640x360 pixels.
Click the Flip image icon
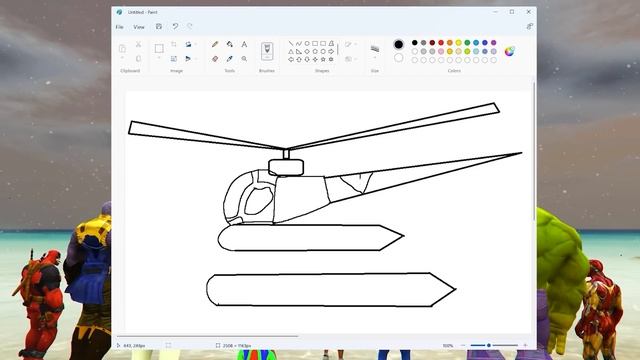188,59
